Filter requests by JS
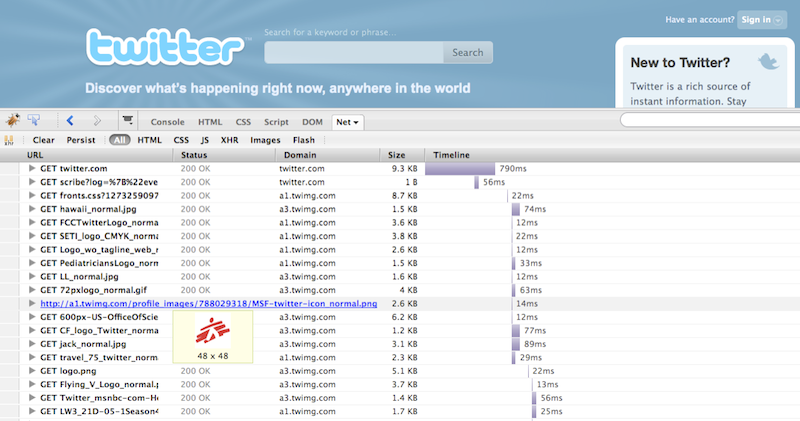This screenshot has height=421, width=800. pos(205,140)
